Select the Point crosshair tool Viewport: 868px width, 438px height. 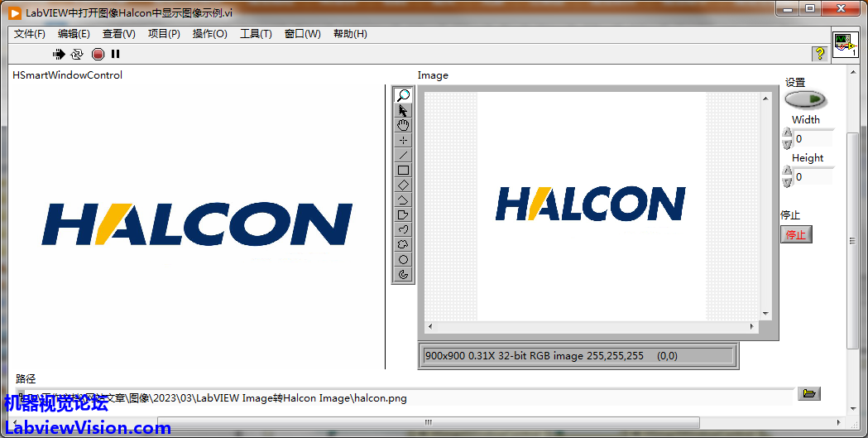click(404, 140)
